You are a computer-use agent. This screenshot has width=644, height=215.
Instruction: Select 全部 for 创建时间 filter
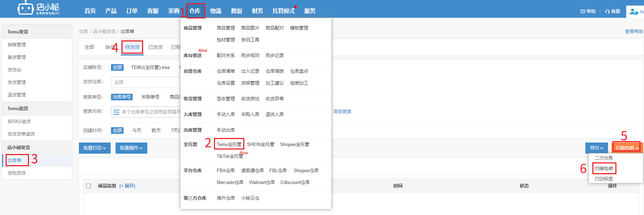[x=117, y=130]
